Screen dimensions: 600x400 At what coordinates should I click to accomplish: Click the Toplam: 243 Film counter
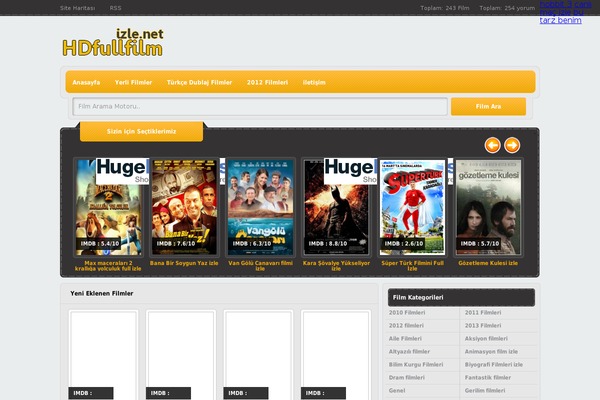coord(445,8)
